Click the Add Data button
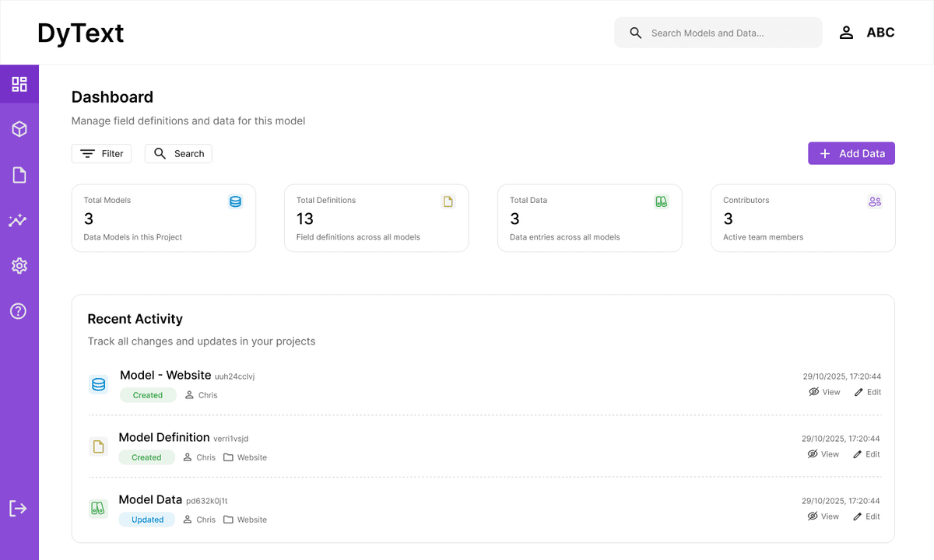 (x=851, y=153)
